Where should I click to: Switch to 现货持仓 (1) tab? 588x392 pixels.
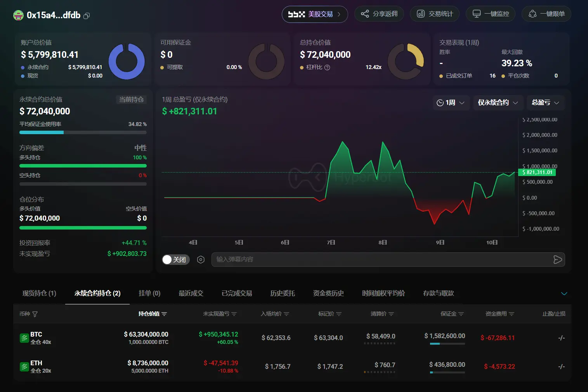tap(39, 294)
